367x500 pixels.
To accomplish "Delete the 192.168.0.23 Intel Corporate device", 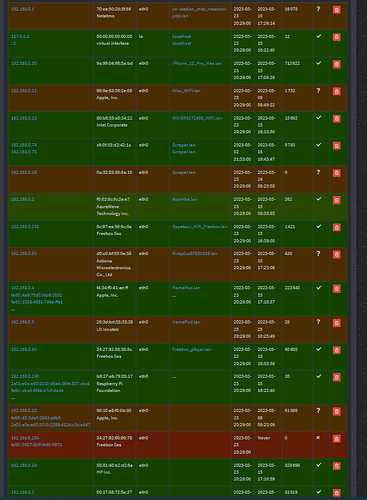I will point(337,119).
